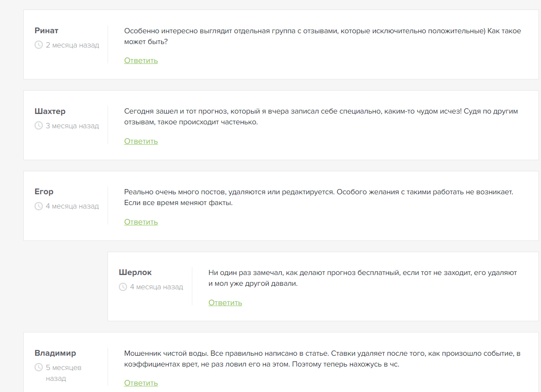The image size is (541, 392).
Task: Click the clock icon in Шерлок's reply
Action: coord(123,287)
